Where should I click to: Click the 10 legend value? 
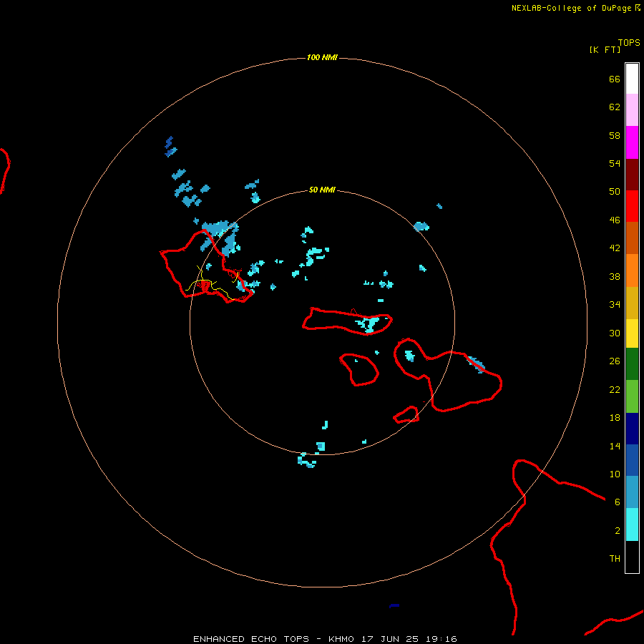pyautogui.click(x=615, y=474)
